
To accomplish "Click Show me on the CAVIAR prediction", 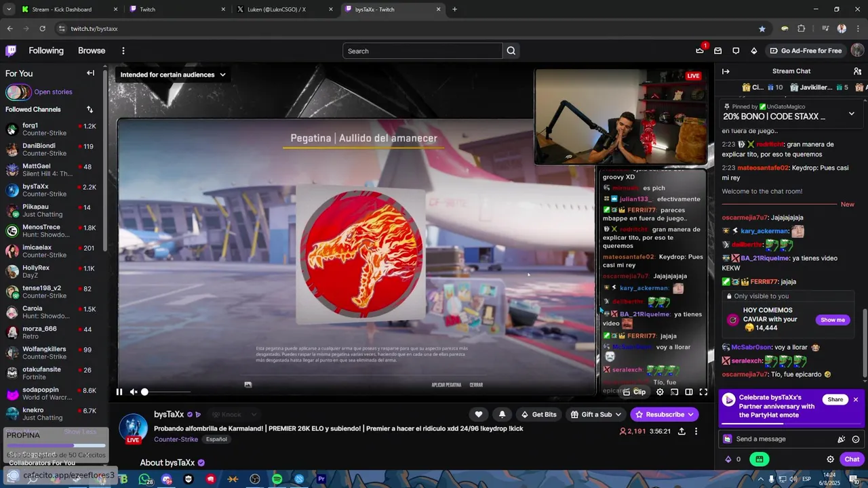I will 833,320.
